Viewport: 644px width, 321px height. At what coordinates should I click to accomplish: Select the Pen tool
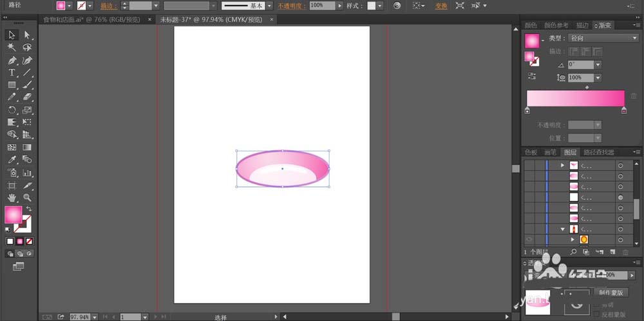(12, 61)
